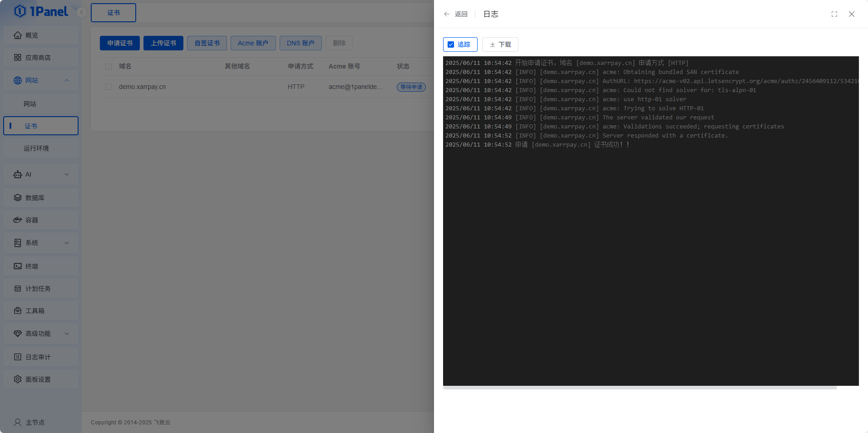Open 容器 via its container icon
This screenshot has height=433, width=868.
(18, 220)
